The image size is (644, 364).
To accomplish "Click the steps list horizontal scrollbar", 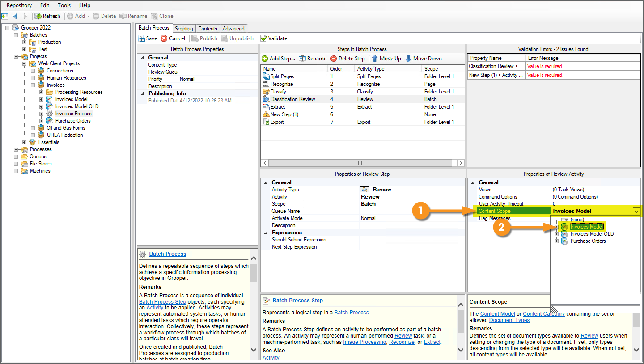I will 360,163.
